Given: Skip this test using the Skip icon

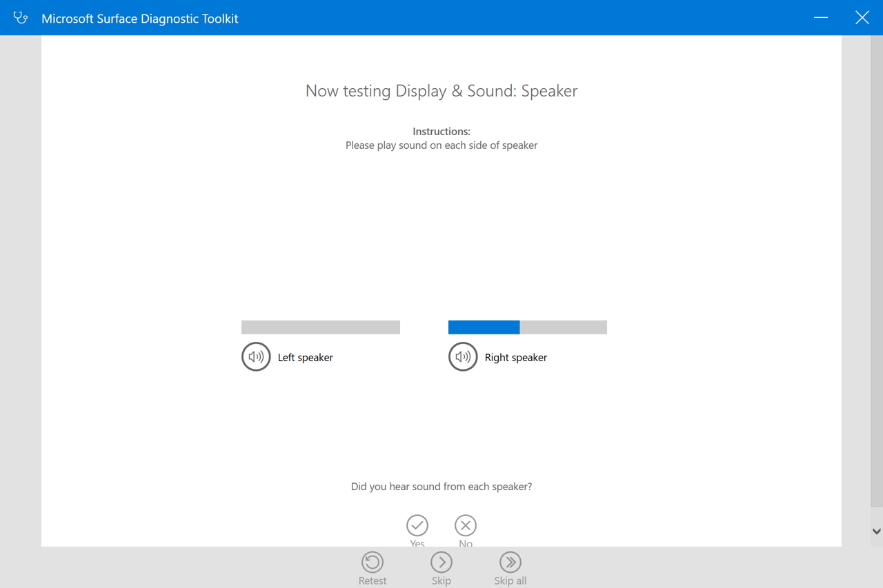Looking at the screenshot, I should [441, 562].
